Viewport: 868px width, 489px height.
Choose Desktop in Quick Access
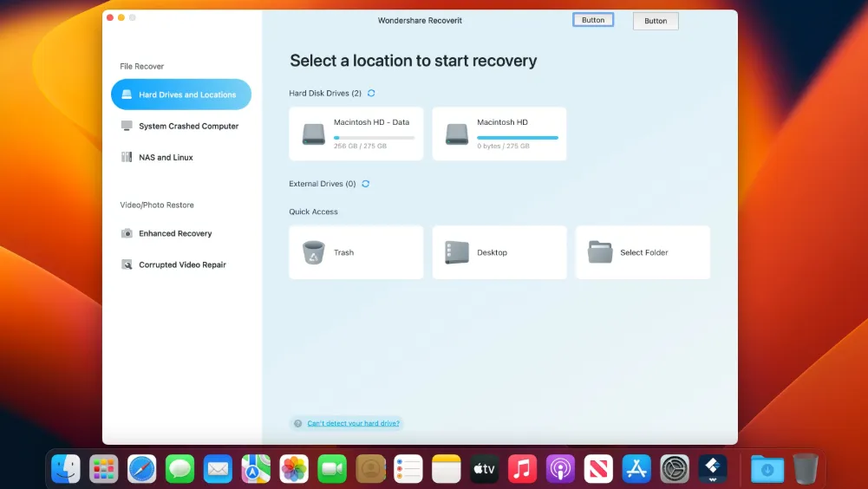(499, 252)
